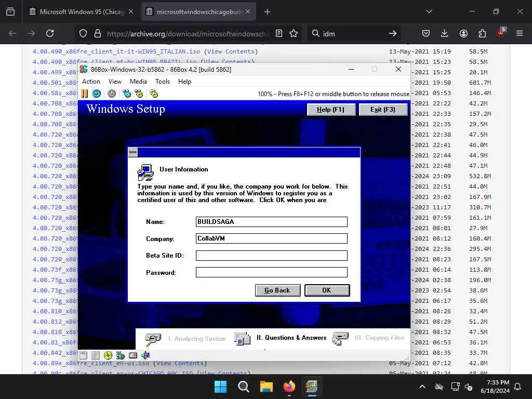Open Firefox application hamburger menu
Viewport: 532px width, 399px height.
tap(520, 33)
